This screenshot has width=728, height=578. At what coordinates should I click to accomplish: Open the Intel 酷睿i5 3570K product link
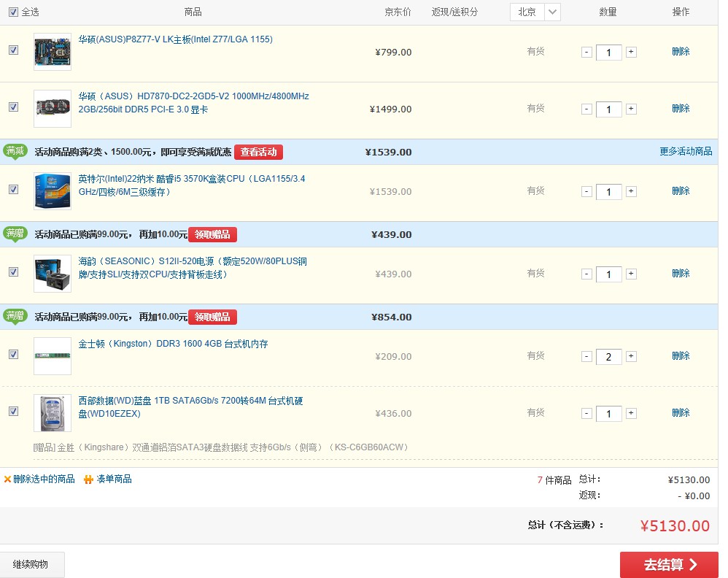coord(192,185)
